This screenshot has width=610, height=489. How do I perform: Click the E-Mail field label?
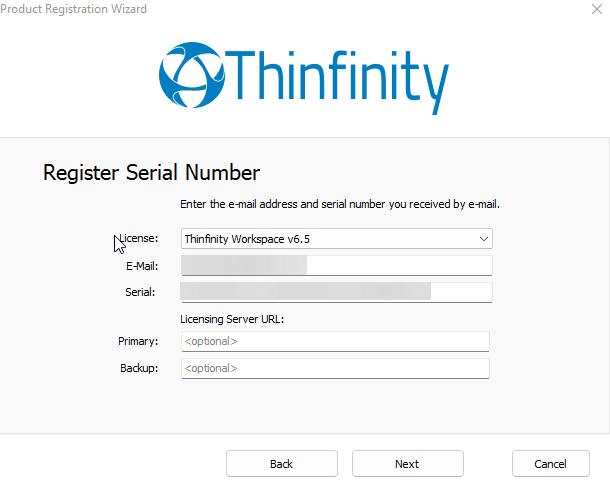pos(141,266)
